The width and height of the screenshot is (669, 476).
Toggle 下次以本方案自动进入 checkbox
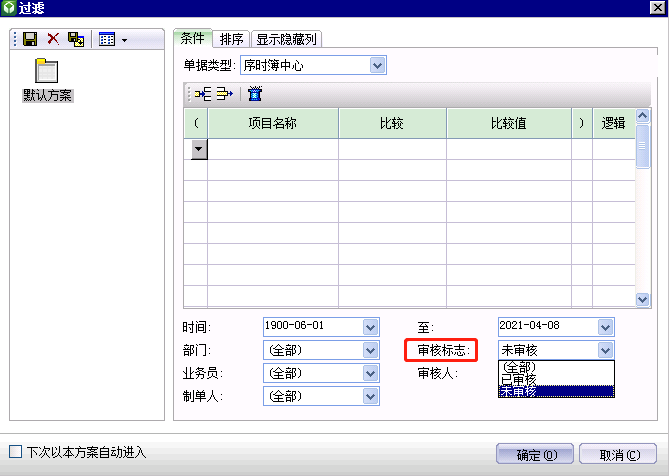(x=15, y=452)
